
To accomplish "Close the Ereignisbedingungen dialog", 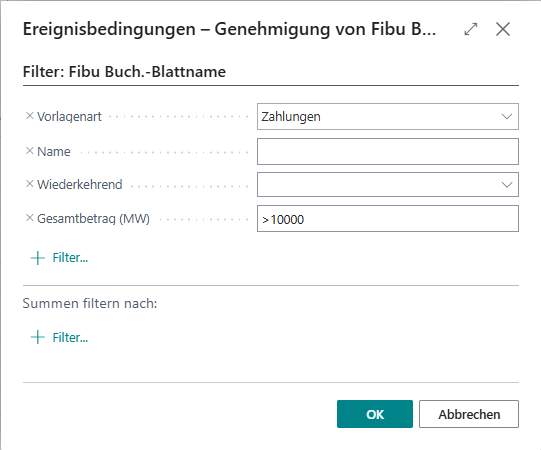I will click(x=503, y=29).
